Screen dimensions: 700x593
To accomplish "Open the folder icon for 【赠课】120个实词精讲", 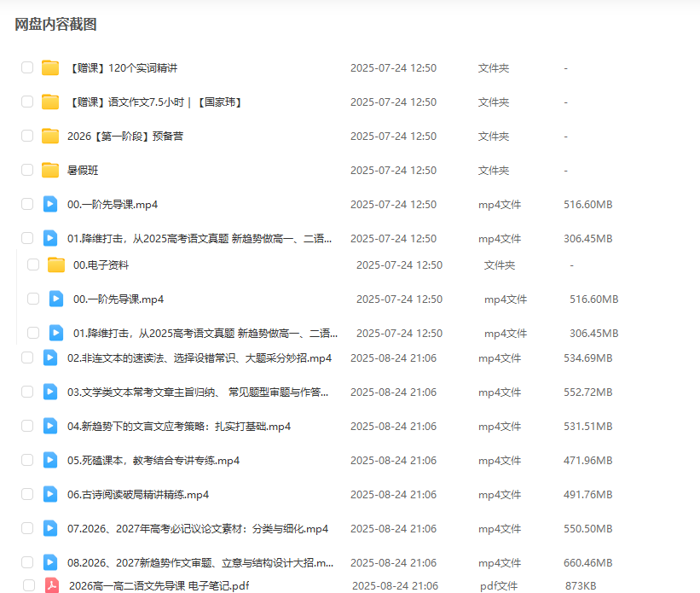I will click(x=49, y=67).
